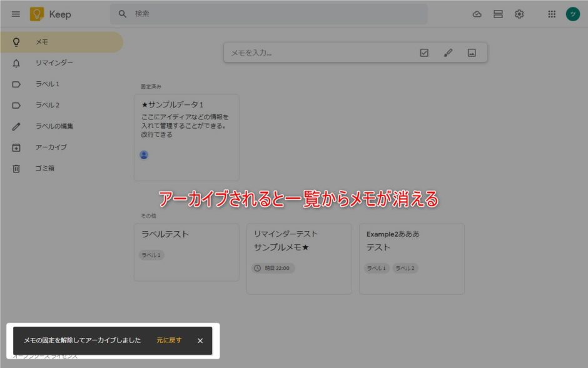Open ゴミ箱 trash in the sidebar
Image resolution: width=588 pixels, height=368 pixels.
coord(45,169)
